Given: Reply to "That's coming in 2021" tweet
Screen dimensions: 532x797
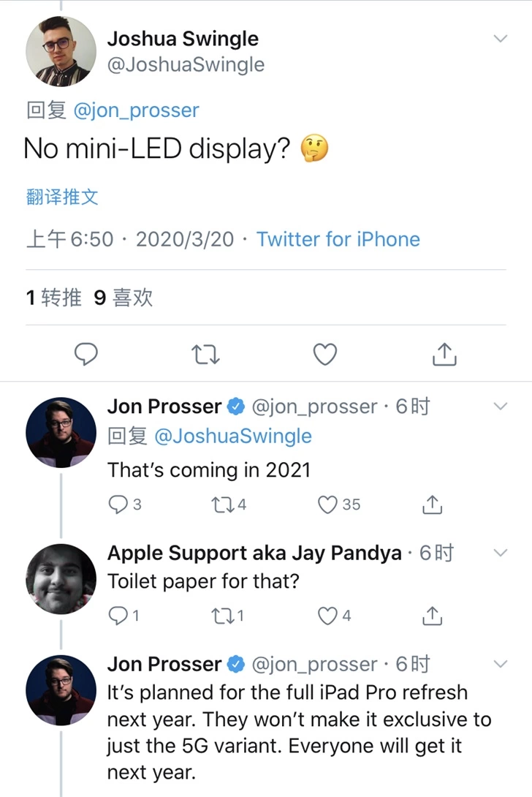Looking at the screenshot, I should coord(118,505).
